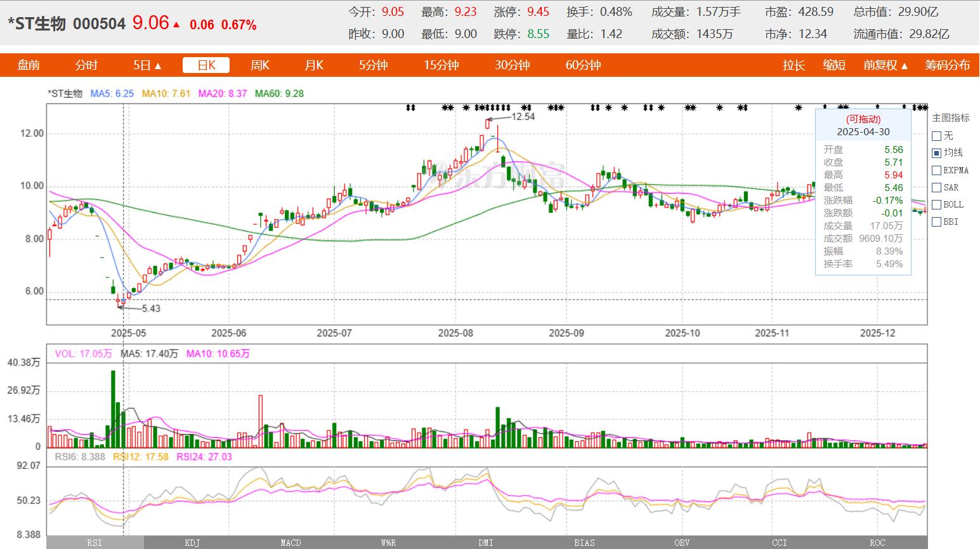Click the *ST生物 stock name title
The width and height of the screenshot is (980, 549).
tap(37, 24)
